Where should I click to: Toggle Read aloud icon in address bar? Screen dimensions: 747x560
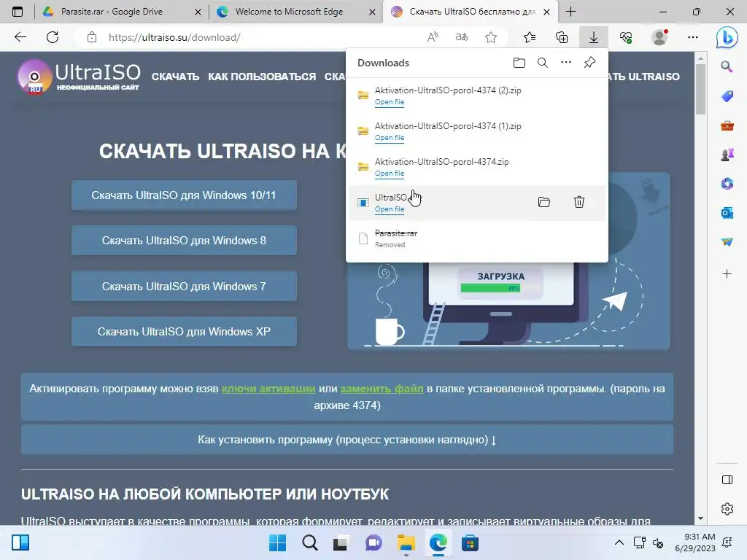[433, 37]
